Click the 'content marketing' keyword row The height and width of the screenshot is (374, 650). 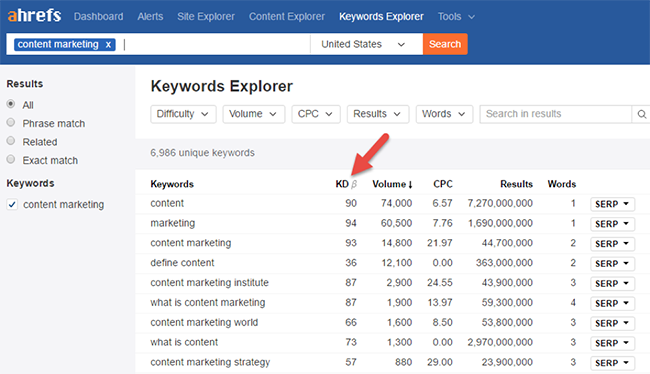pyautogui.click(x=191, y=243)
